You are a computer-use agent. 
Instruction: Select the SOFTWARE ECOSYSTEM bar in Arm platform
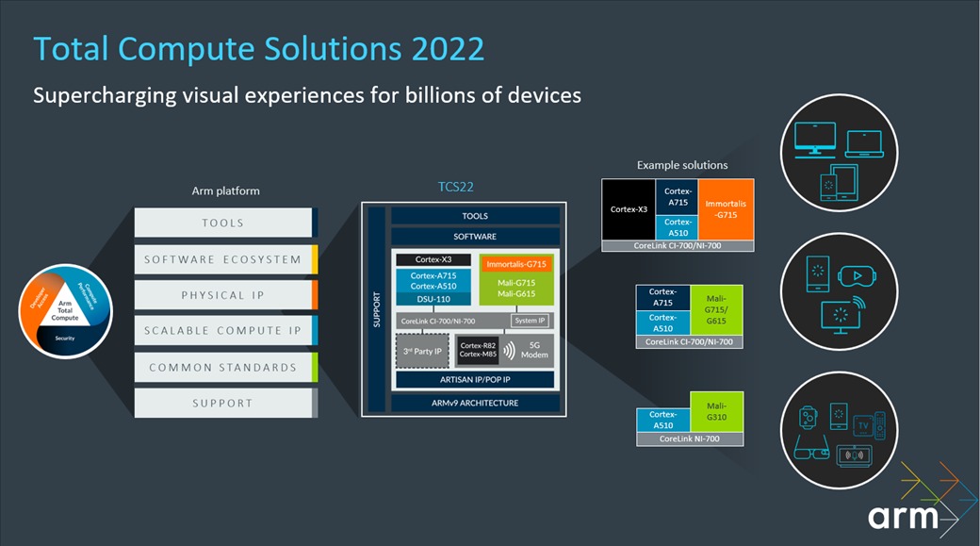(223, 259)
